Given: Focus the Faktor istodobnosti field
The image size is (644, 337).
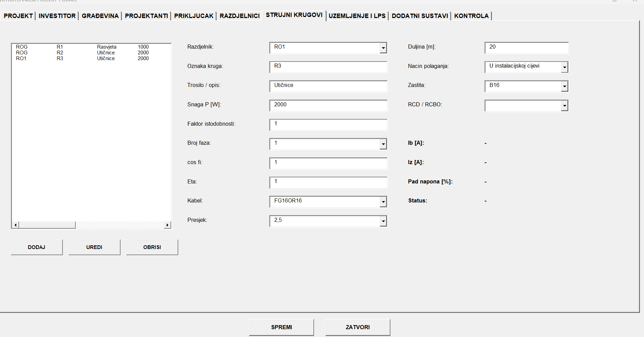Looking at the screenshot, I should tap(328, 125).
